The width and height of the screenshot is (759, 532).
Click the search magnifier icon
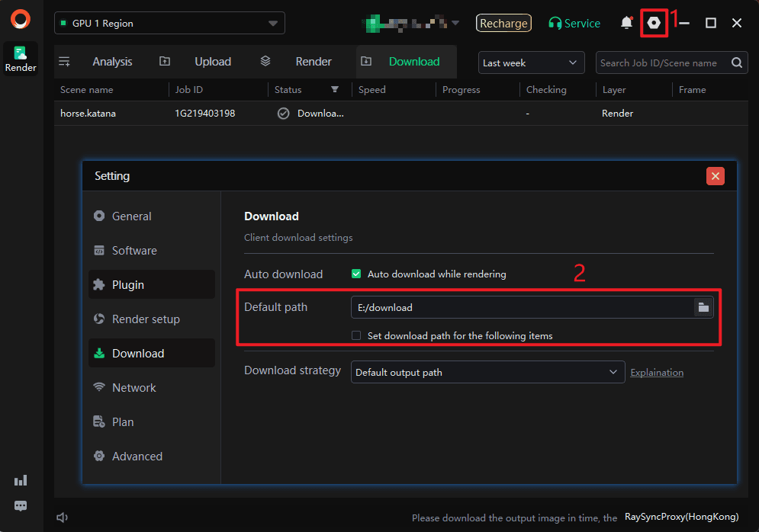737,62
